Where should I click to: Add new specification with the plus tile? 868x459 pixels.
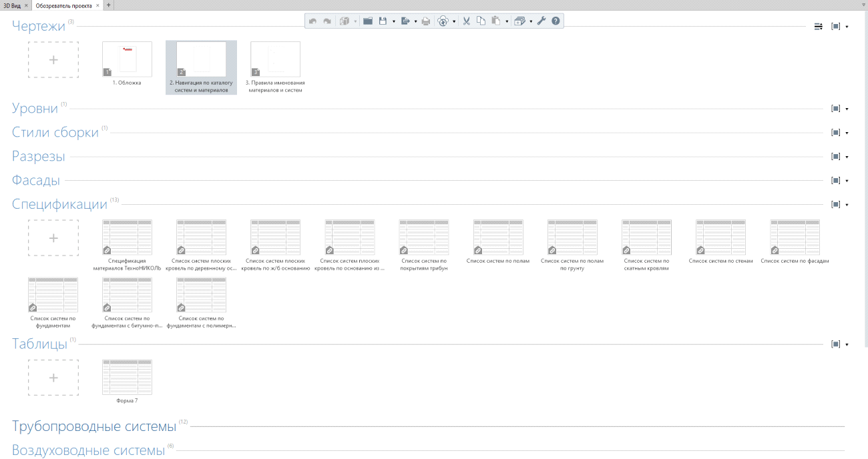pyautogui.click(x=53, y=238)
